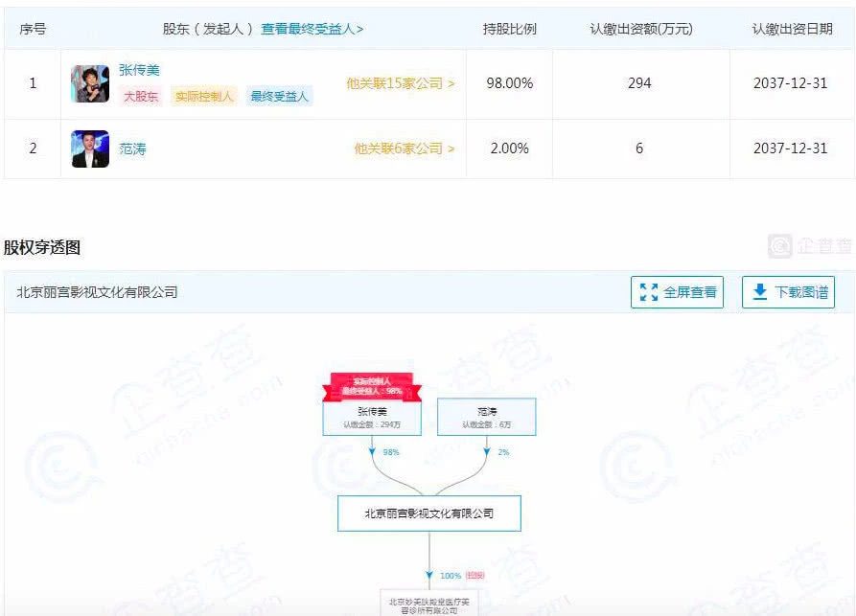Select 北京丽宫影视文化有限公司 node in the chart
Screen dimensions: 856x616
click(x=428, y=513)
